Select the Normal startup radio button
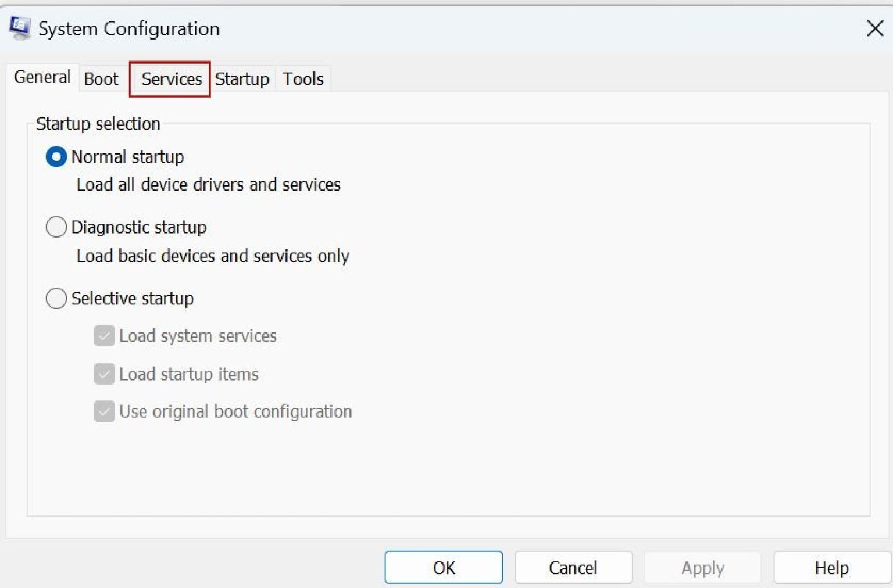This screenshot has width=893, height=588. [56, 156]
